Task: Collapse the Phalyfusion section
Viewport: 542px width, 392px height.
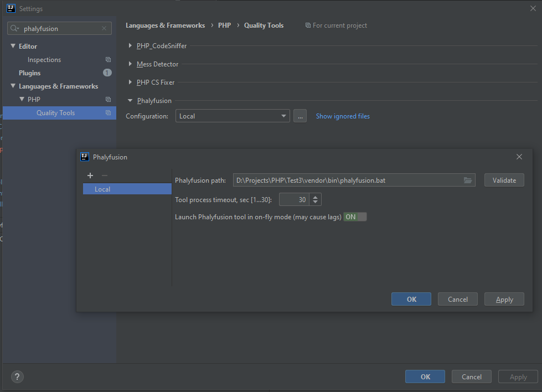Action: (130, 101)
